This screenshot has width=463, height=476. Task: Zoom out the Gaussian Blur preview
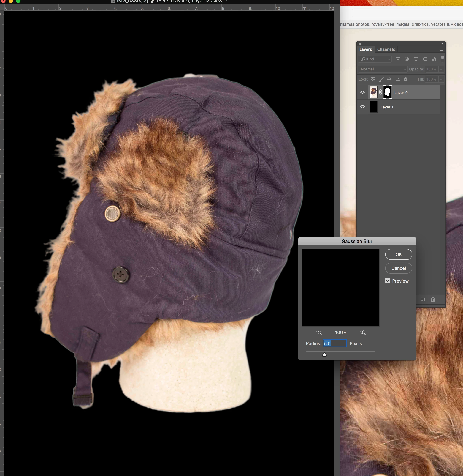[319, 332]
